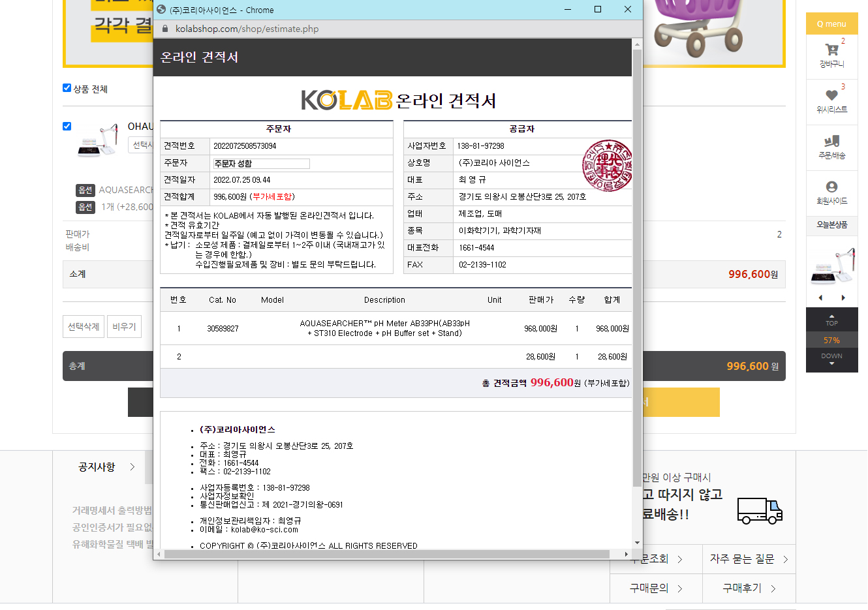
Task: Select the AQUASEARCHER pH Meter description
Action: [x=384, y=328]
